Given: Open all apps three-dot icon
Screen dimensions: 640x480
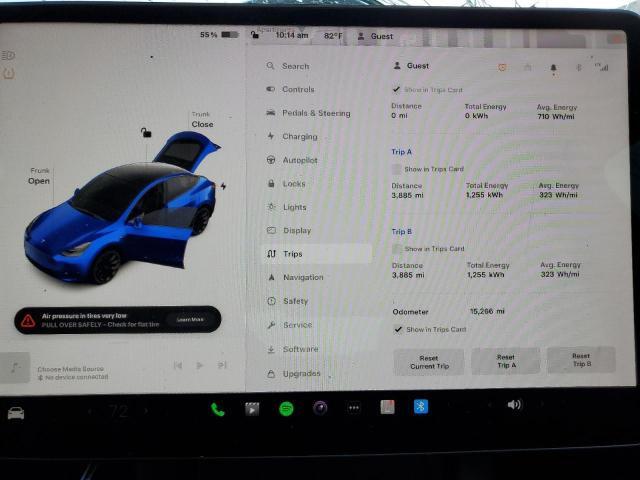Looking at the screenshot, I should click(354, 408).
